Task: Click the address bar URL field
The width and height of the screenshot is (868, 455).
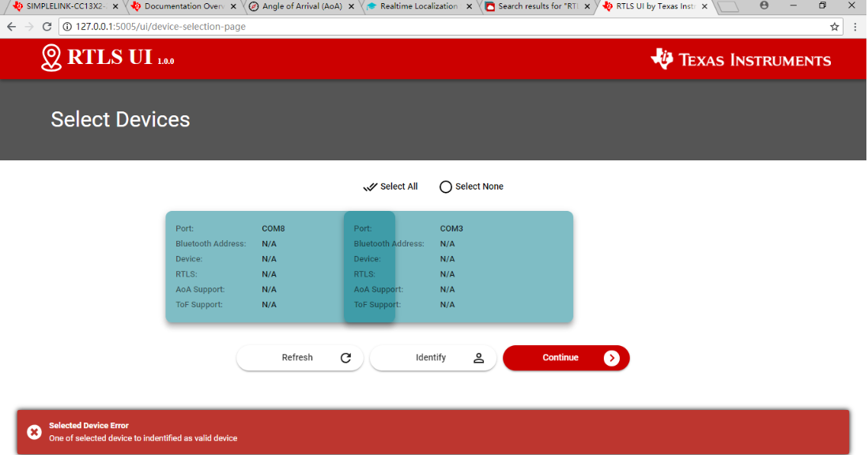Action: pos(451,27)
